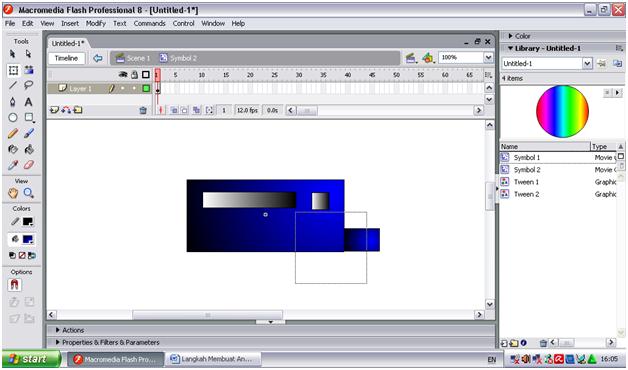Click the Edit Scene icon
628x370 pixels.
click(410, 58)
